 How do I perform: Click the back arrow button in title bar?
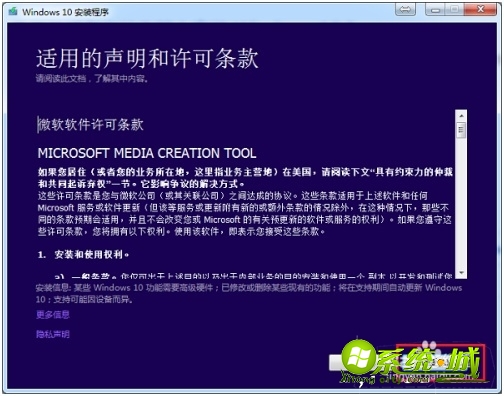coord(405,9)
